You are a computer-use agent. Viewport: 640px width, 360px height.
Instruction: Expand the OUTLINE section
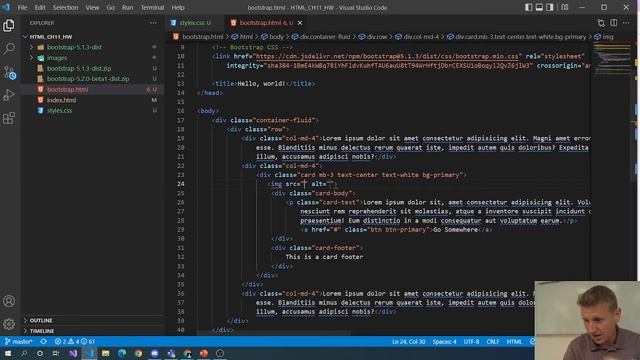pos(41,320)
